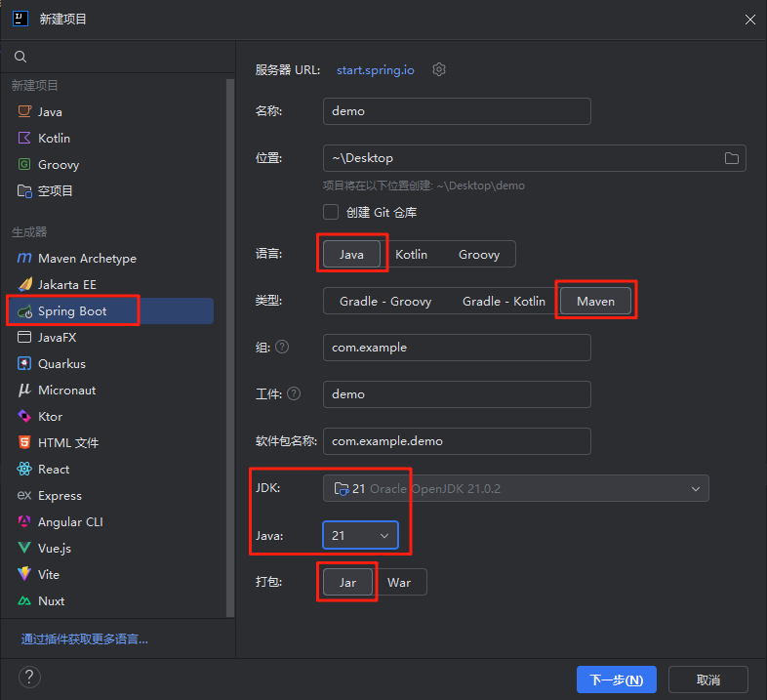Screen dimensions: 767x700
Task: Open the Java version 21 dropdown
Action: click(360, 536)
